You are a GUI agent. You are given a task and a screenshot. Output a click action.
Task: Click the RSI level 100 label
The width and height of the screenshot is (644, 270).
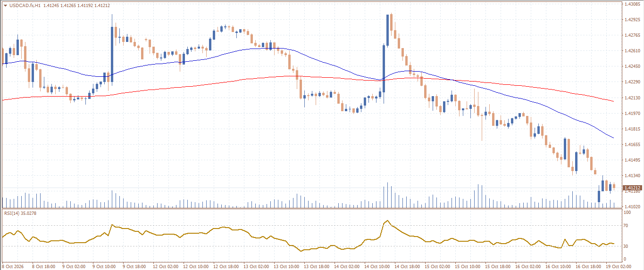628,213
